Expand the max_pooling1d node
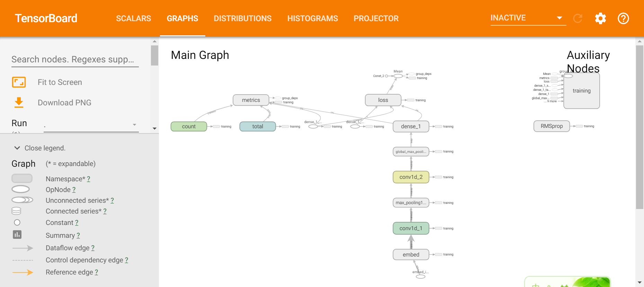 (411, 203)
